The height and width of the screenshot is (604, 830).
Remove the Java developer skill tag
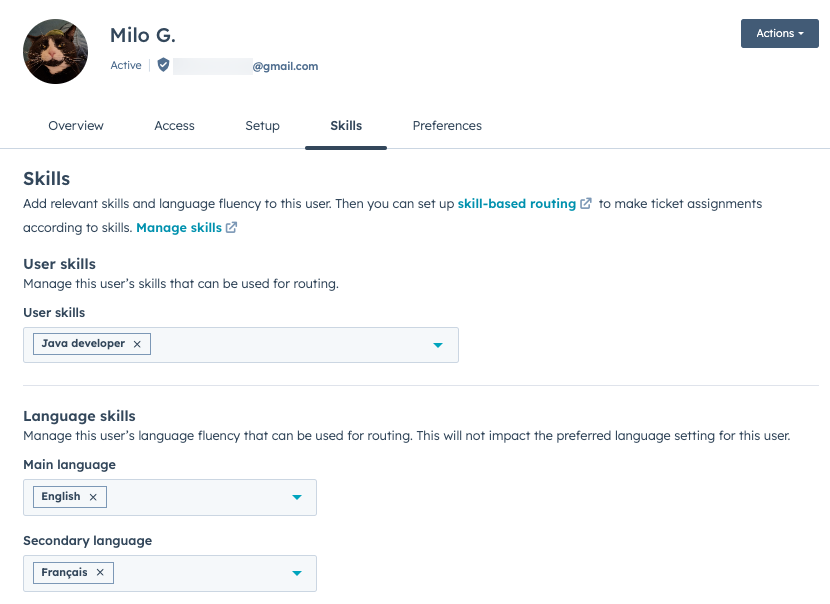pos(137,344)
